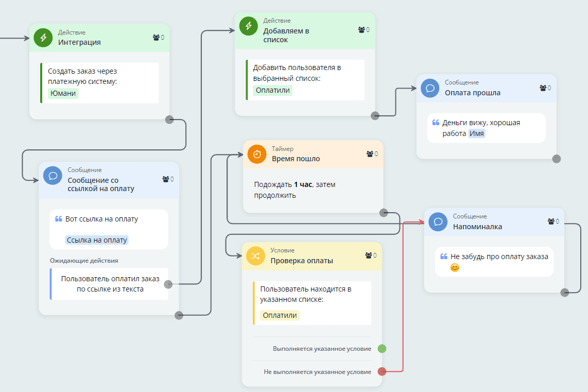Click the message icon on Сообщение со ссылкой block
This screenshot has height=392, width=588.
[x=53, y=175]
